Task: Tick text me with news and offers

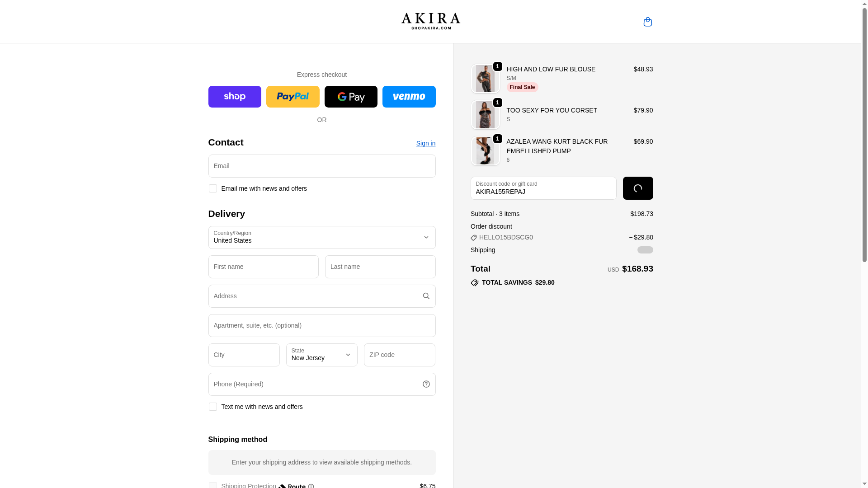Action: pyautogui.click(x=212, y=407)
